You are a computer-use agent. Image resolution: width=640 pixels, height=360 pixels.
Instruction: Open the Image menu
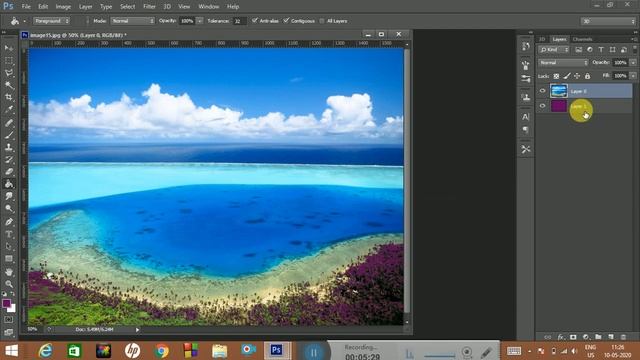[x=63, y=7]
